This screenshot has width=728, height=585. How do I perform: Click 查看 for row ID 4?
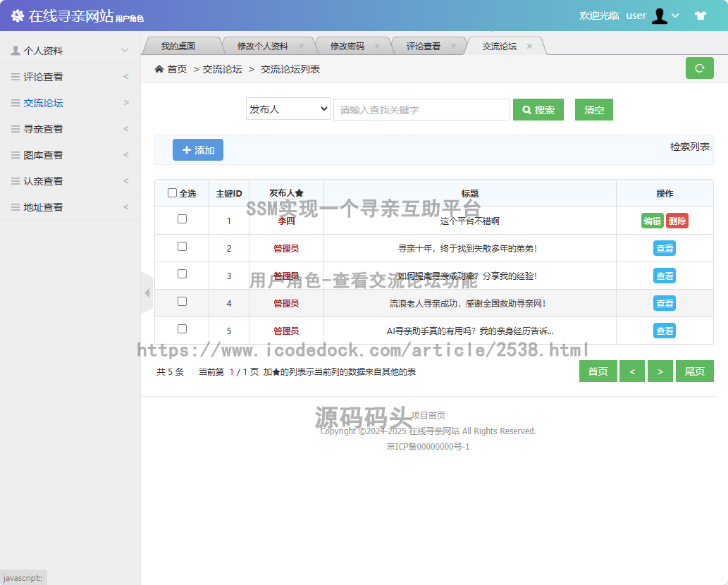click(x=665, y=303)
